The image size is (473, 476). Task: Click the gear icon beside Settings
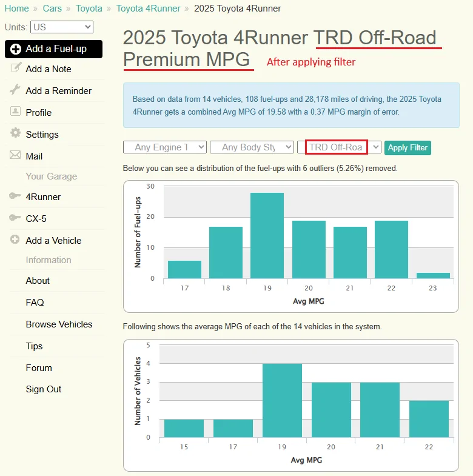(15, 133)
